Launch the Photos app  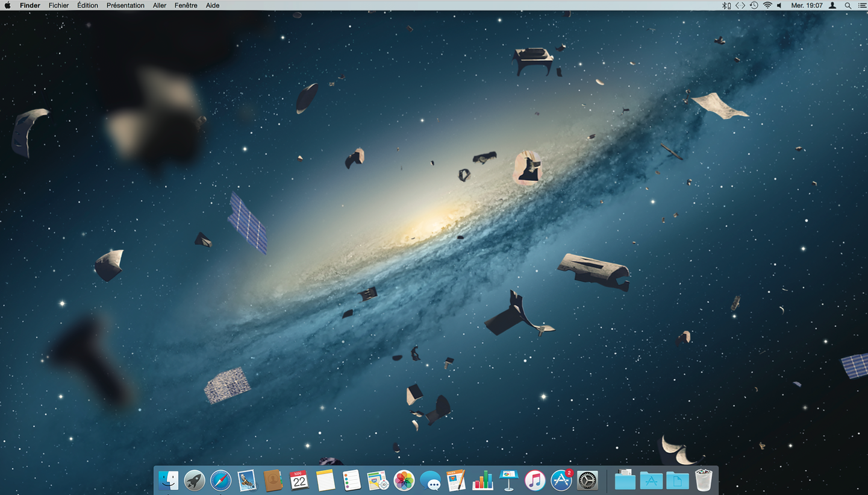coord(404,481)
